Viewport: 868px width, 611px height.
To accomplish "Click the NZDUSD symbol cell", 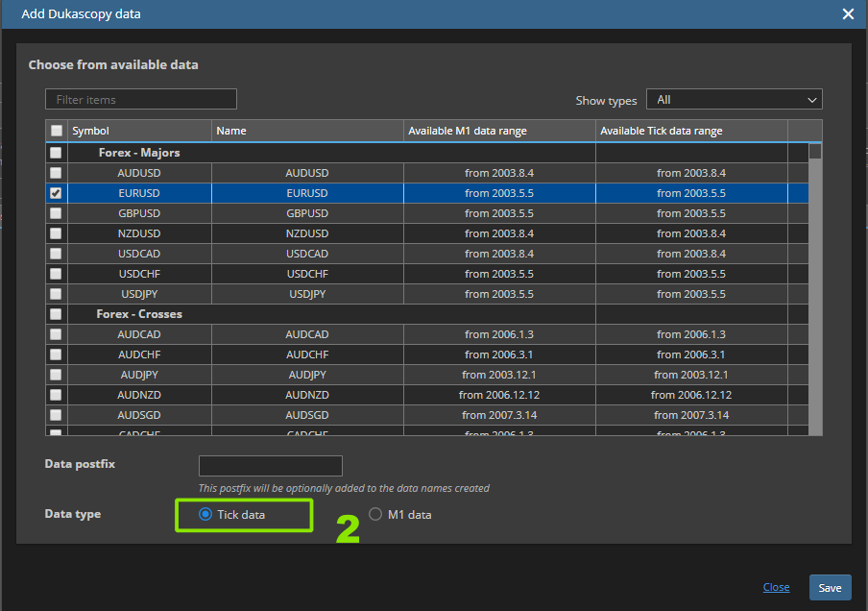I will click(139, 233).
